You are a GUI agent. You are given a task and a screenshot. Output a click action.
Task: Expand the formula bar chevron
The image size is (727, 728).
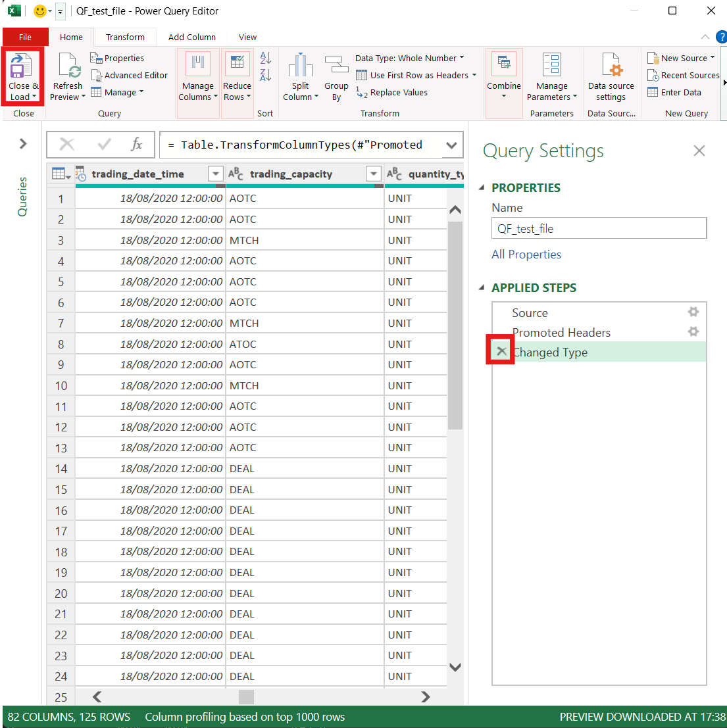[x=451, y=145]
